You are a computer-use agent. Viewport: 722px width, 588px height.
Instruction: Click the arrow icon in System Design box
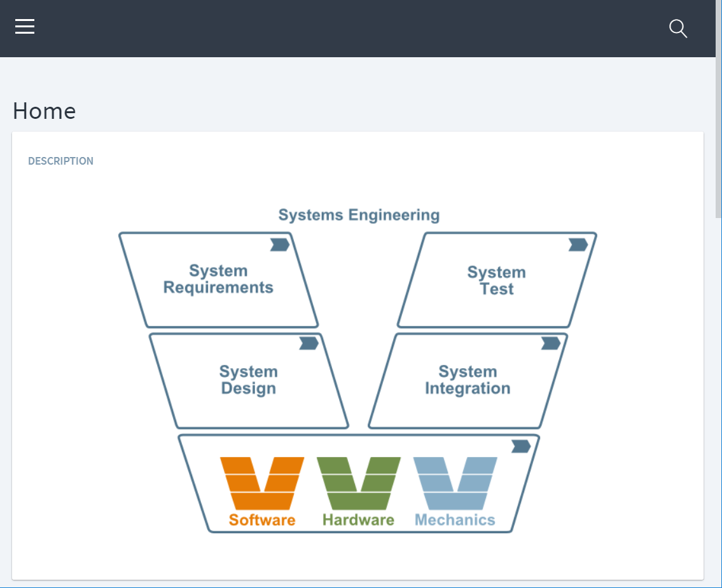309,343
